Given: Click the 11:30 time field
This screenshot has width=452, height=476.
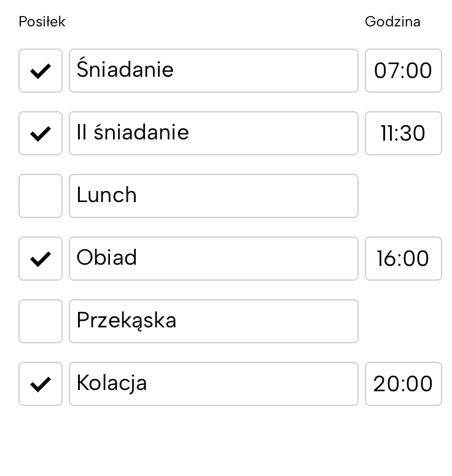Looking at the screenshot, I should pos(403,133).
